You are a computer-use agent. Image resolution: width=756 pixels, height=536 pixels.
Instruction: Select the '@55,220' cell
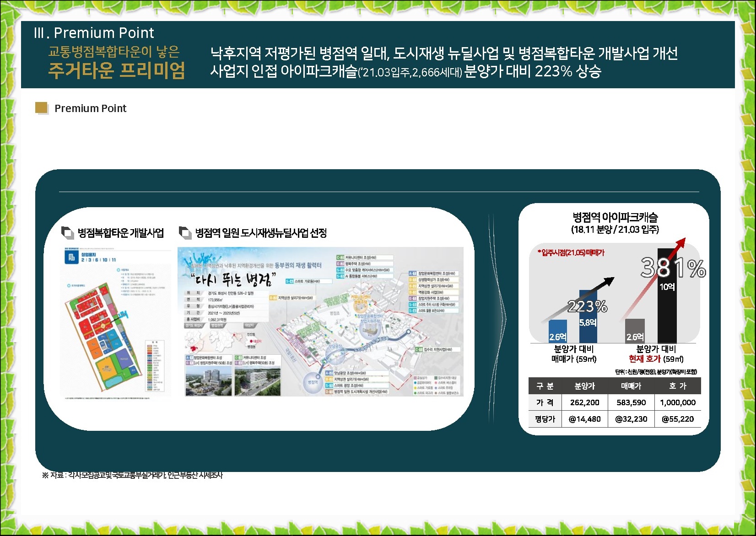pos(678,419)
